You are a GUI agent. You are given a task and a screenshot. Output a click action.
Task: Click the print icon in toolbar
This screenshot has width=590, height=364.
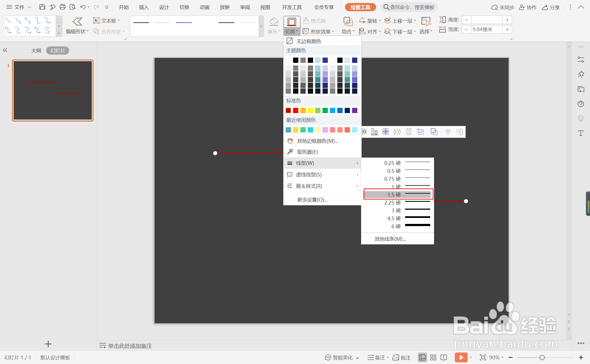[x=63, y=7]
